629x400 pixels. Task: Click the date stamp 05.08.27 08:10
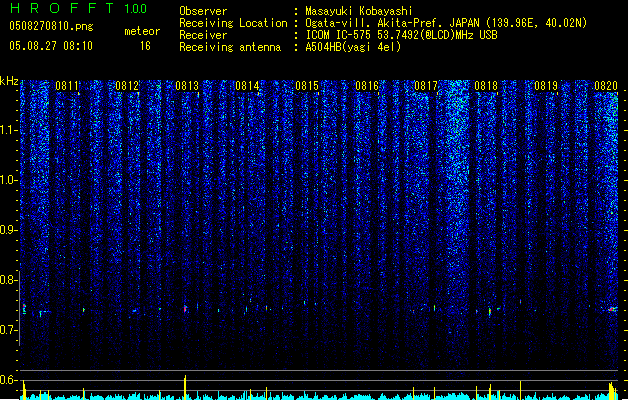point(51,46)
